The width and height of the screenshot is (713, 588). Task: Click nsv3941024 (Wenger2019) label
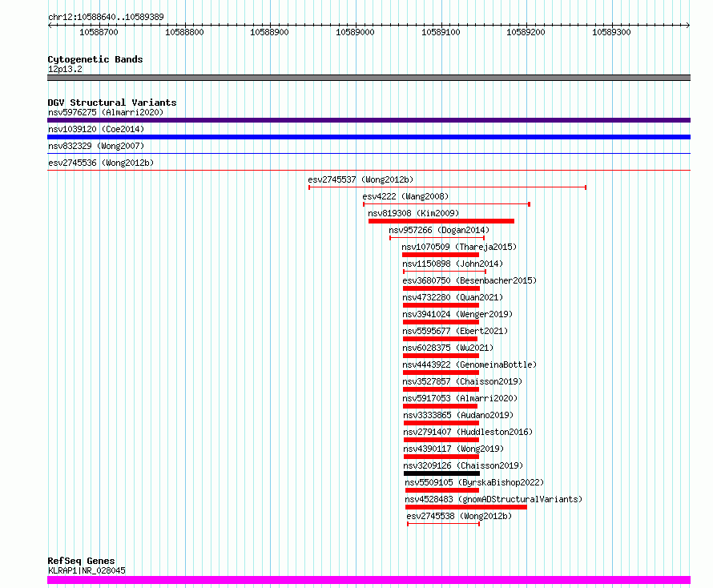(x=457, y=314)
